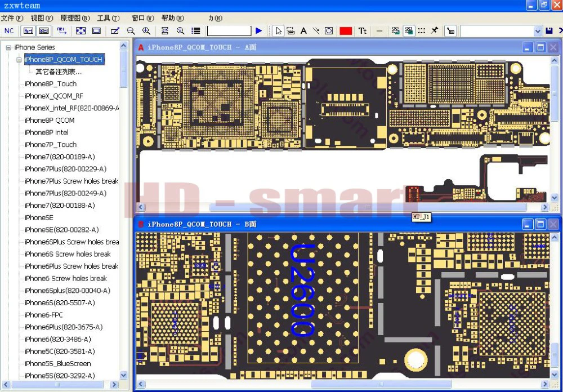The height and width of the screenshot is (392, 563).
Task: Click the pushpin icon
Action: [435, 31]
